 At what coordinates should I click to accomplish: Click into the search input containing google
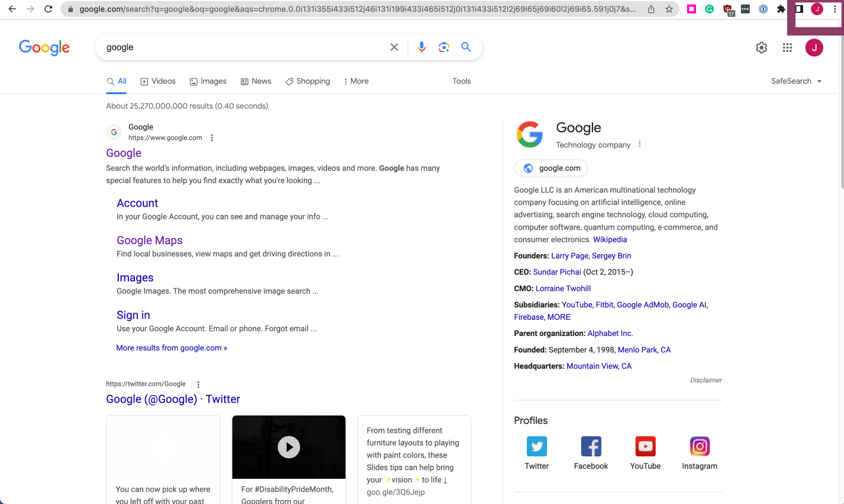click(244, 48)
